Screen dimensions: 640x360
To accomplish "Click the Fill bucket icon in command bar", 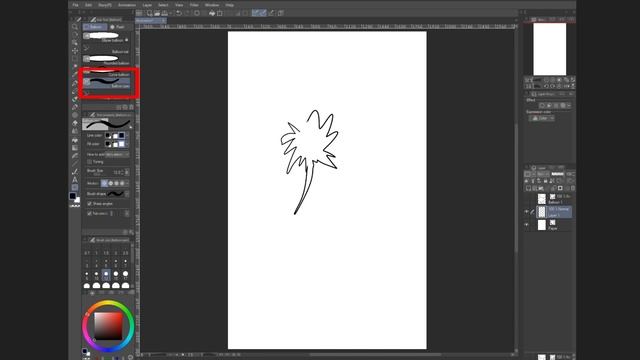I will click(212, 13).
